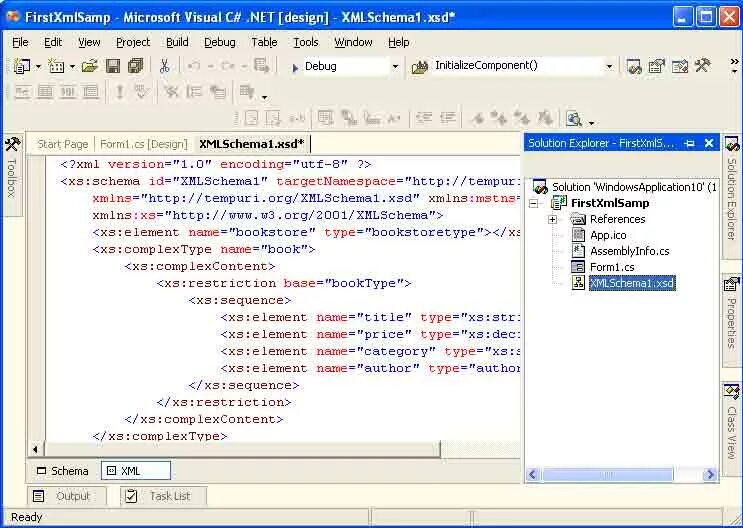The width and height of the screenshot is (743, 528).
Task: Open the View menu
Action: click(89, 42)
